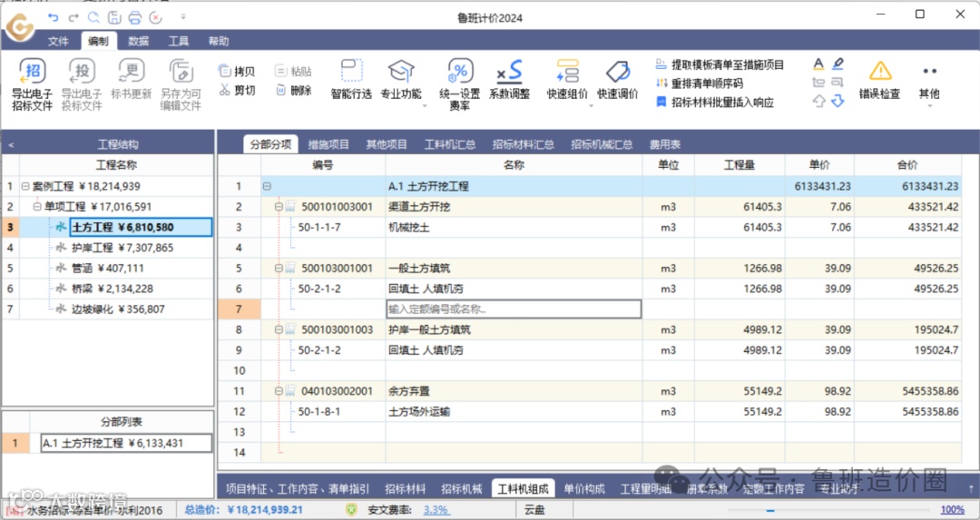Click 导出电子投标文件 ribbon icon
This screenshot has height=520, width=980.
point(82,72)
